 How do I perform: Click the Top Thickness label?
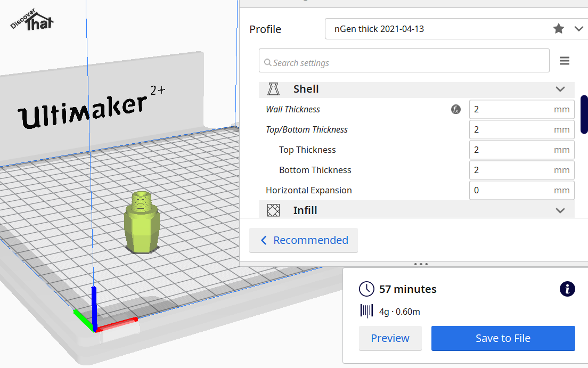point(307,150)
